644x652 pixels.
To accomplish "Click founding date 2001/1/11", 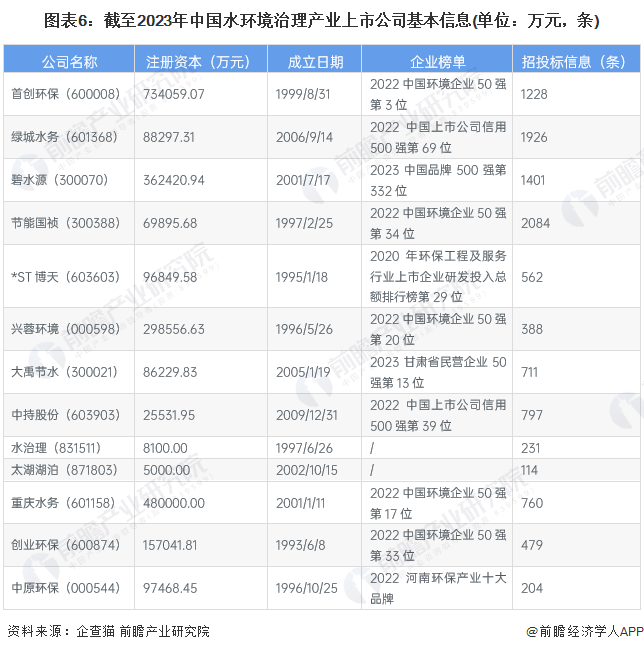I will [x=300, y=503].
